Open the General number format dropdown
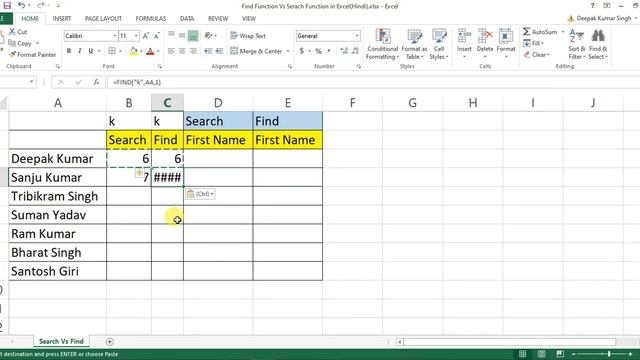Viewport: 640px width, 360px height. (357, 36)
